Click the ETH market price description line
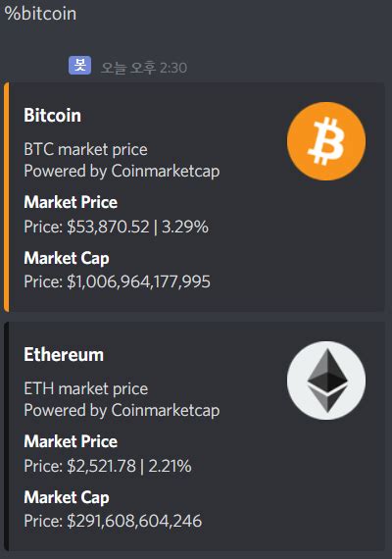The height and width of the screenshot is (559, 392). click(x=86, y=388)
